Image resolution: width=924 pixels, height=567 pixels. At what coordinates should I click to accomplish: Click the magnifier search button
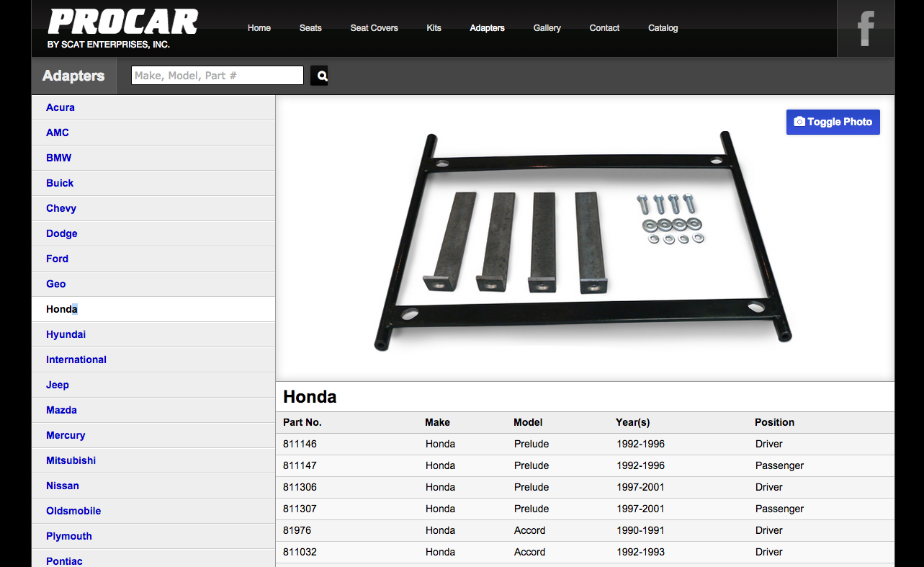tap(319, 76)
